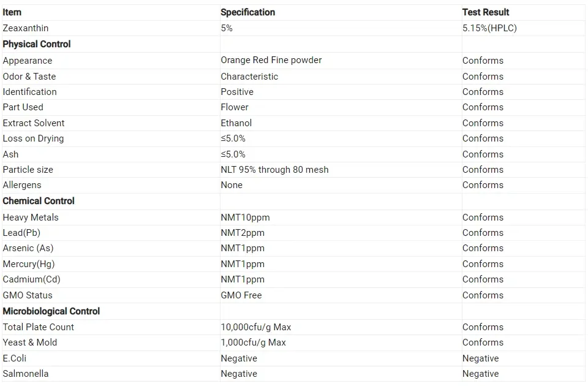This screenshot has width=588, height=386.
Task: Click the Item column header
Action: tap(12, 12)
